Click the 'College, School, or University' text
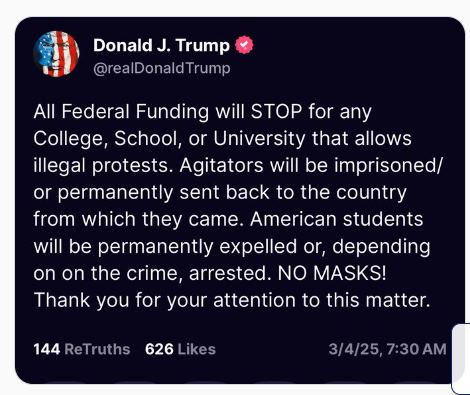The image size is (470, 395). pos(169,139)
